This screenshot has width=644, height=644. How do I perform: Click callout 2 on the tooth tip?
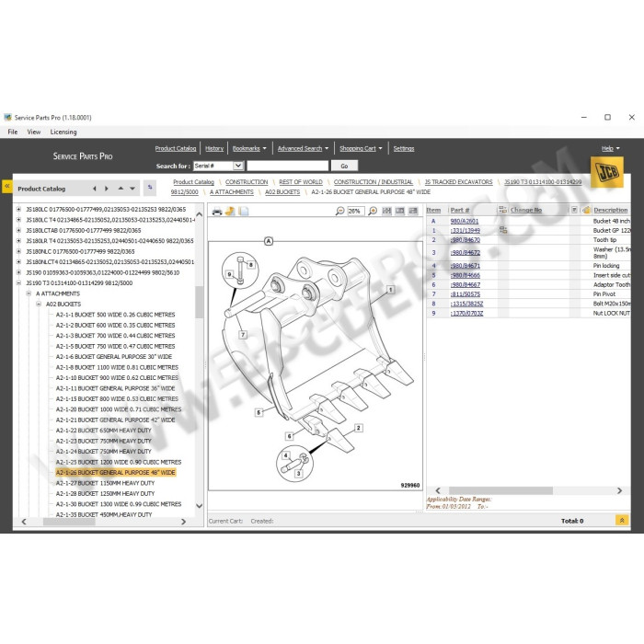pyautogui.click(x=359, y=428)
